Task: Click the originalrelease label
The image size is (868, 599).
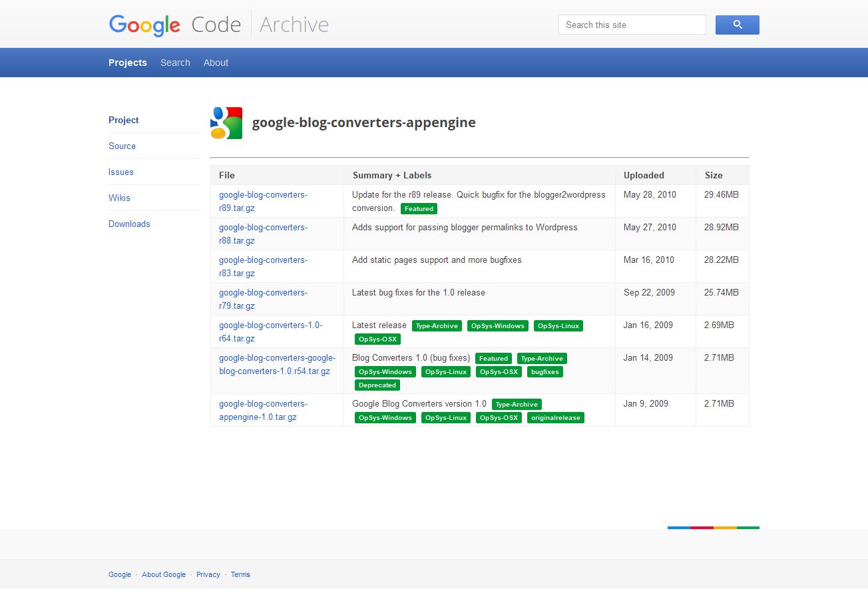Action: pos(556,417)
